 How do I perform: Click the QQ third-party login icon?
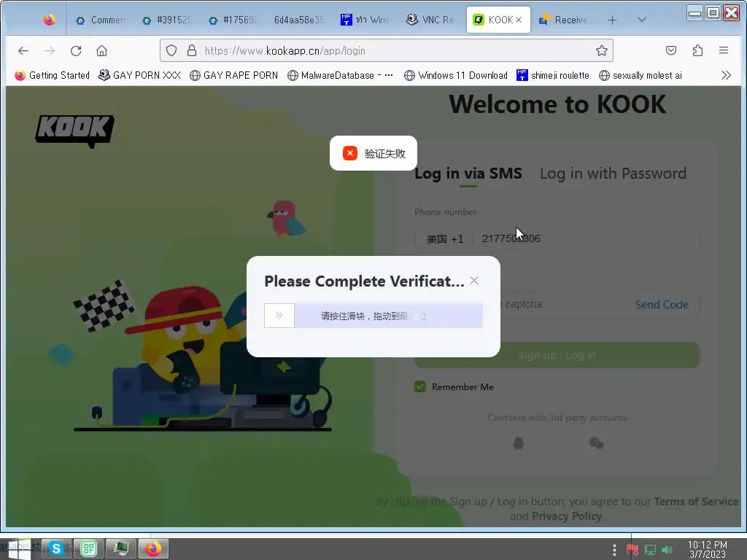(x=519, y=443)
